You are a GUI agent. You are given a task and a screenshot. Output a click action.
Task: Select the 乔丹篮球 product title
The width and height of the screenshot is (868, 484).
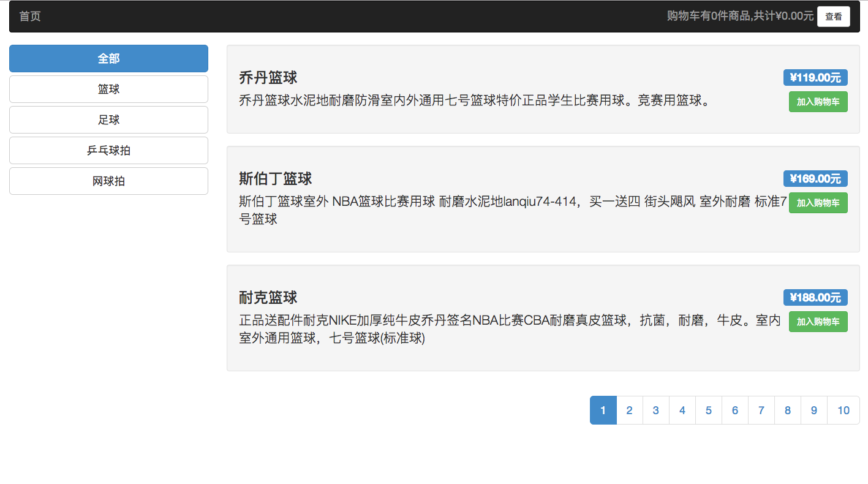268,78
